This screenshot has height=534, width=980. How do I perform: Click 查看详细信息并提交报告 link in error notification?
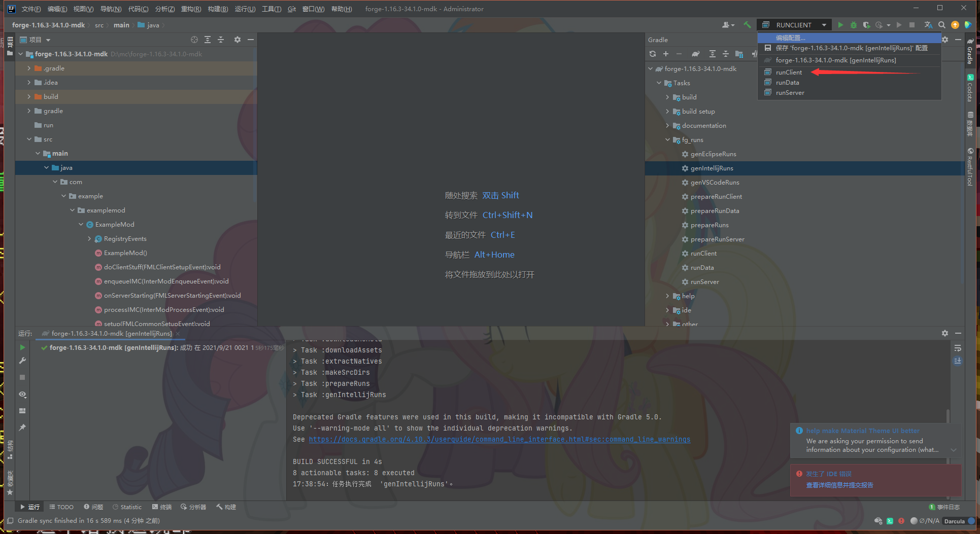839,485
